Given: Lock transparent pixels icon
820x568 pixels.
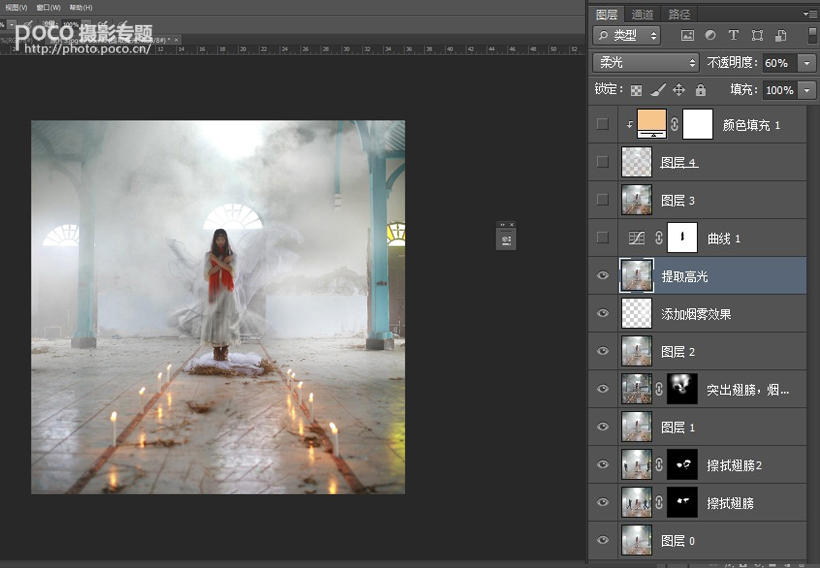Looking at the screenshot, I should coord(636,90).
